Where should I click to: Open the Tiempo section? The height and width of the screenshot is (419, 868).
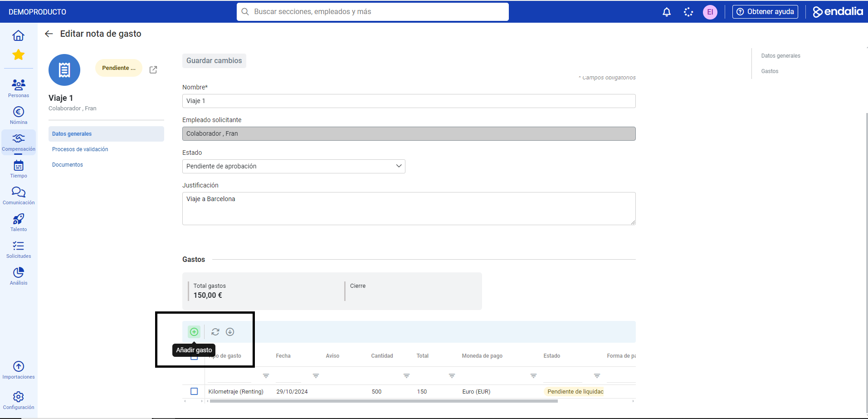click(x=19, y=169)
